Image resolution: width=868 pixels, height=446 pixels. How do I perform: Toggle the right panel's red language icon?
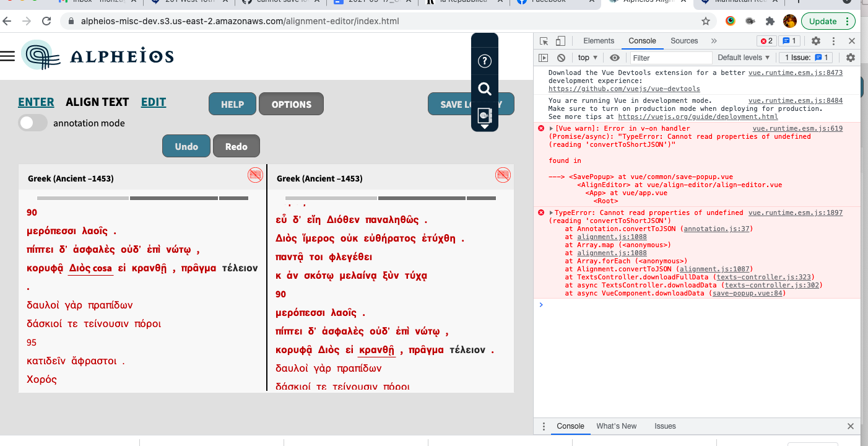pyautogui.click(x=503, y=175)
